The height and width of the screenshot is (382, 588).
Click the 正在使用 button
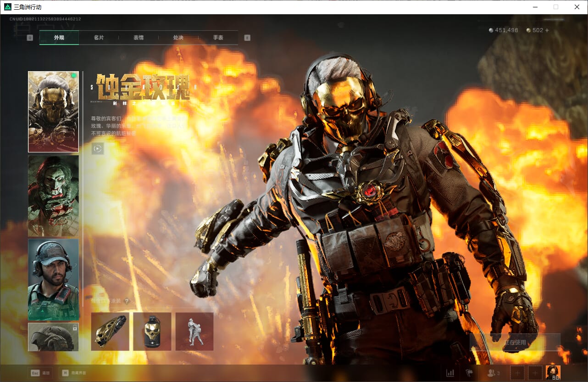tap(515, 343)
